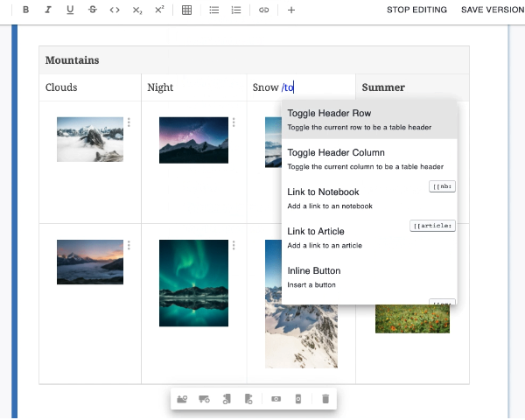Apply italic formatting
Viewport: 525px width, 420px height.
point(48,10)
